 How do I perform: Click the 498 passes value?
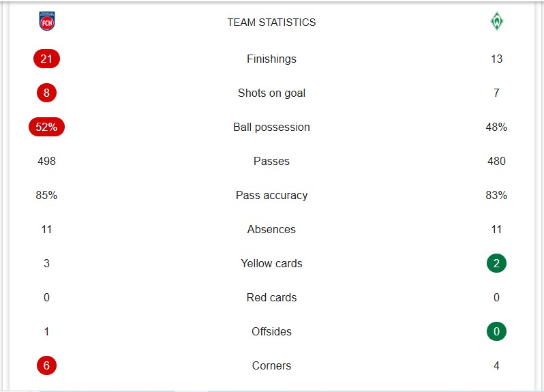click(46, 161)
